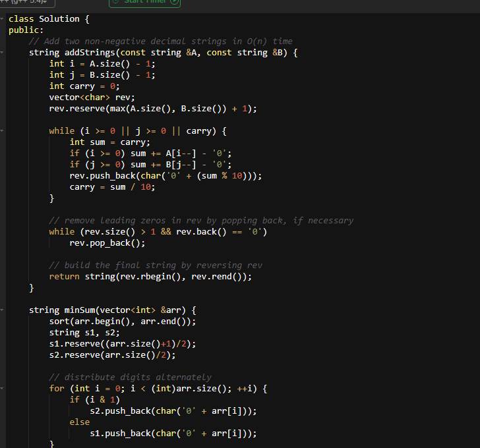Click the 'else' keyword line

[x=80, y=422]
